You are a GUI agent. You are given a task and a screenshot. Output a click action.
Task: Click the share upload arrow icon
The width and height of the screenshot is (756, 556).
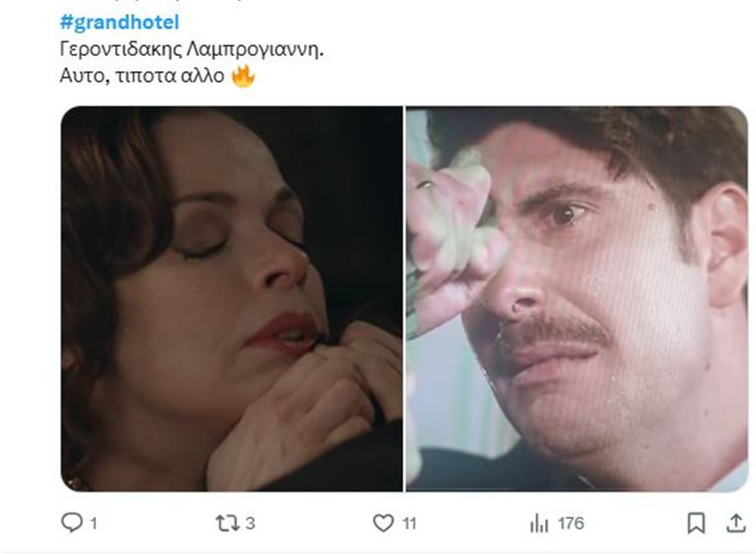coord(735,523)
